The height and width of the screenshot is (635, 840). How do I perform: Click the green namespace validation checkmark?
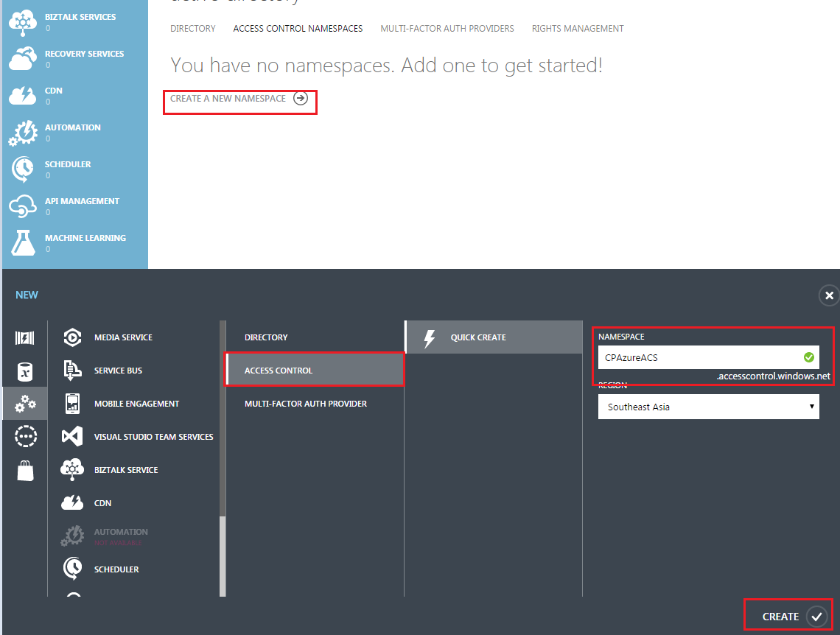(x=809, y=357)
